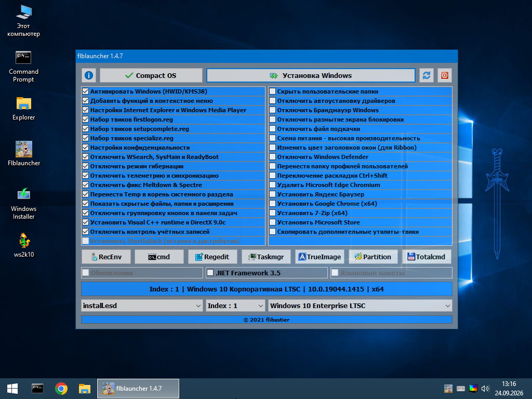Click the blue info icon button

tap(89, 75)
